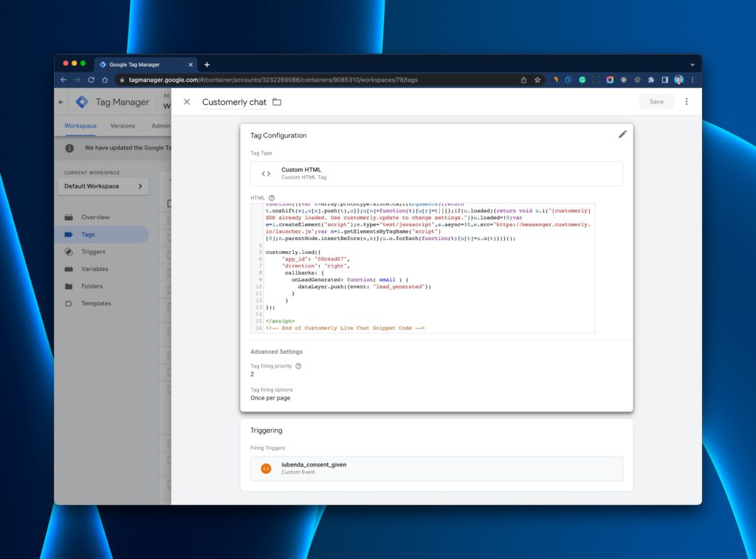Click the Save button
756x559 pixels.
(656, 102)
